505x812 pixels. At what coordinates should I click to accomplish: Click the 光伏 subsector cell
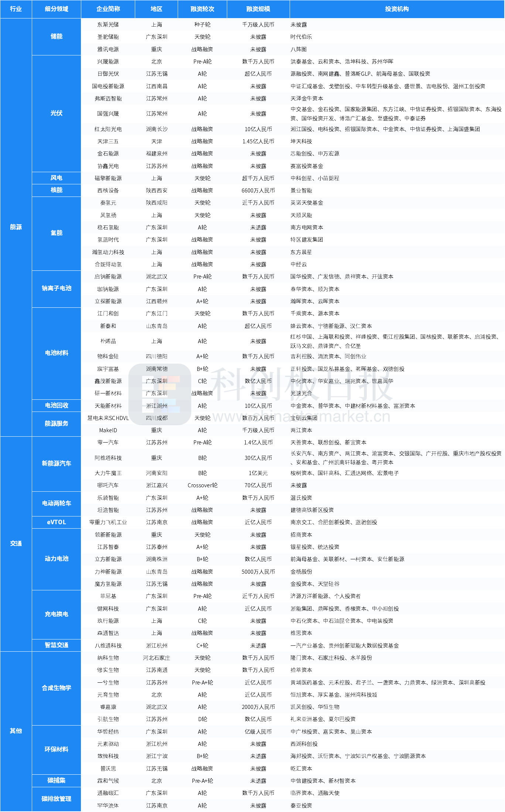pos(57,113)
